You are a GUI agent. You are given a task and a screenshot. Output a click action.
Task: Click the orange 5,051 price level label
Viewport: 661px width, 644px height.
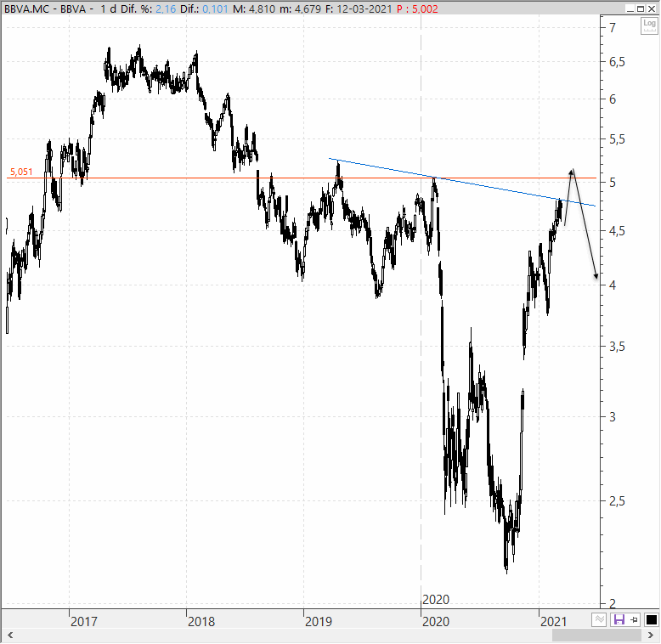pyautogui.click(x=21, y=172)
